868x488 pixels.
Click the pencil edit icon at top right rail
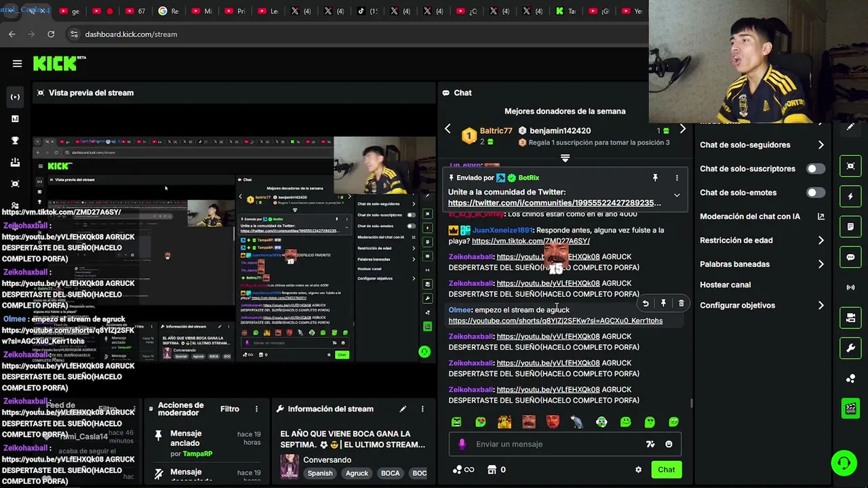coord(850,127)
